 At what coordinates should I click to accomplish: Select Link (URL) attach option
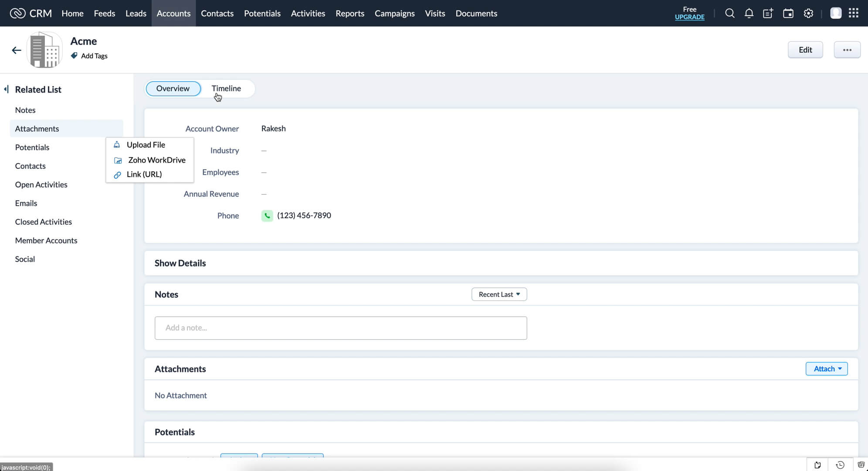[x=144, y=174]
